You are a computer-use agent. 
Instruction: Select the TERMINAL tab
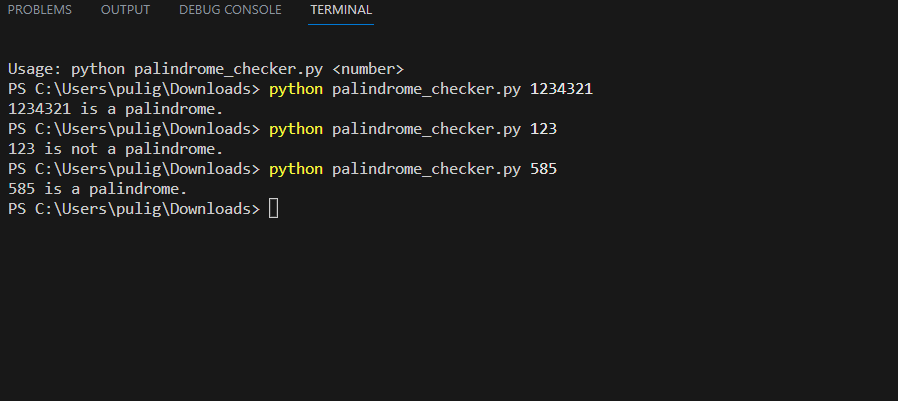pyautogui.click(x=341, y=10)
